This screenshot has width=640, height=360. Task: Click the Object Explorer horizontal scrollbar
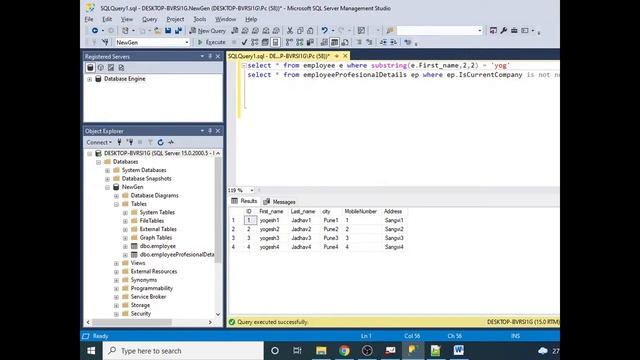[131, 322]
